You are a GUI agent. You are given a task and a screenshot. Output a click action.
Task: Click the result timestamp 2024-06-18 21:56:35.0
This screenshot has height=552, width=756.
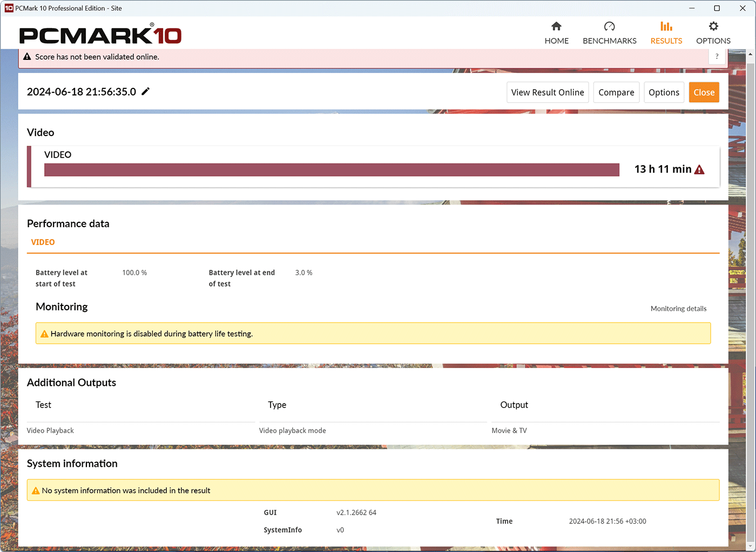(82, 92)
